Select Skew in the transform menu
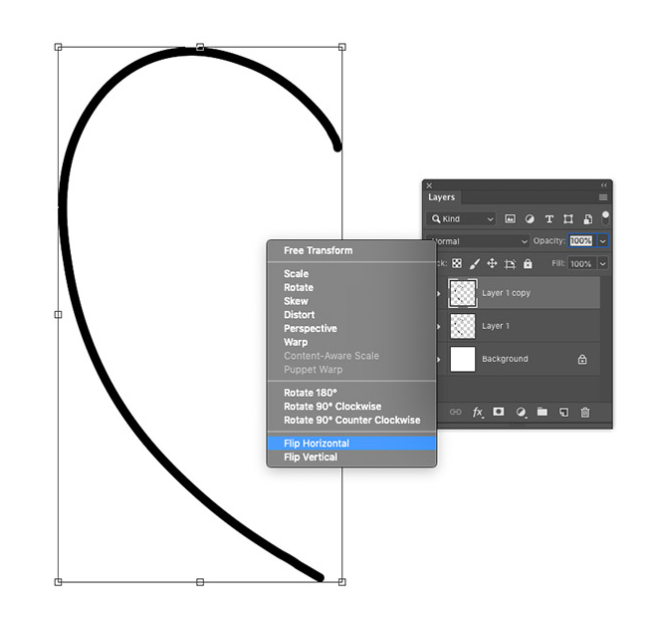Image resolution: width=648 pixels, height=623 pixels. click(352, 301)
